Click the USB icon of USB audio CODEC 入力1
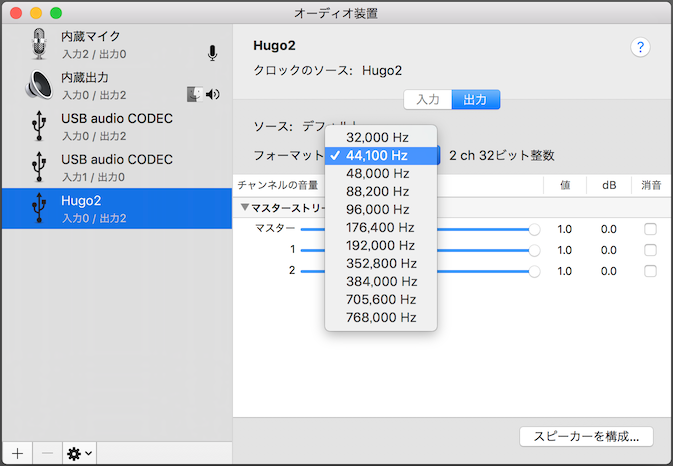The height and width of the screenshot is (466, 673). [39, 167]
